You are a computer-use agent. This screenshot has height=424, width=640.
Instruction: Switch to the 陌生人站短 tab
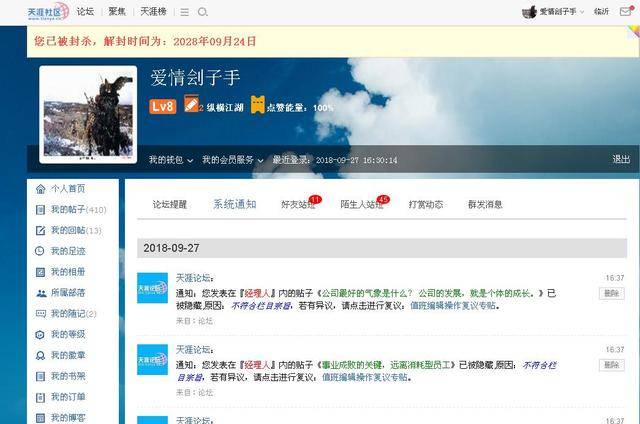pyautogui.click(x=361, y=204)
